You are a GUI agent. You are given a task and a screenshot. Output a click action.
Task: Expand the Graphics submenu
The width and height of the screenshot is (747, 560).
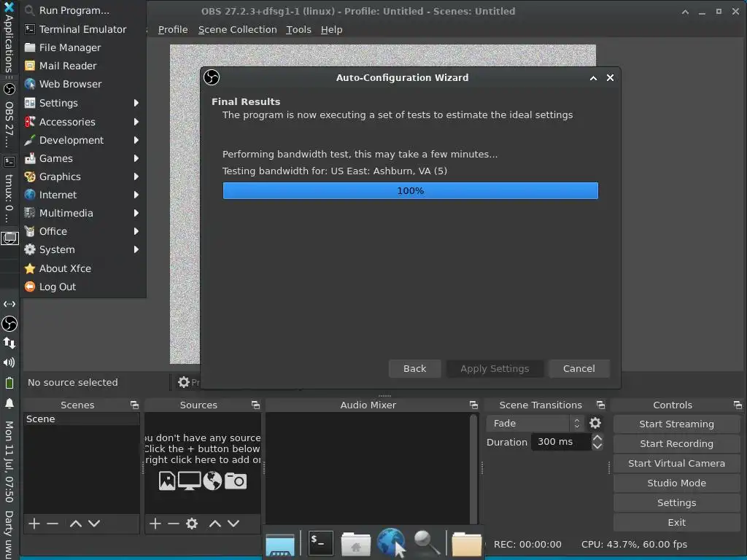tap(83, 176)
